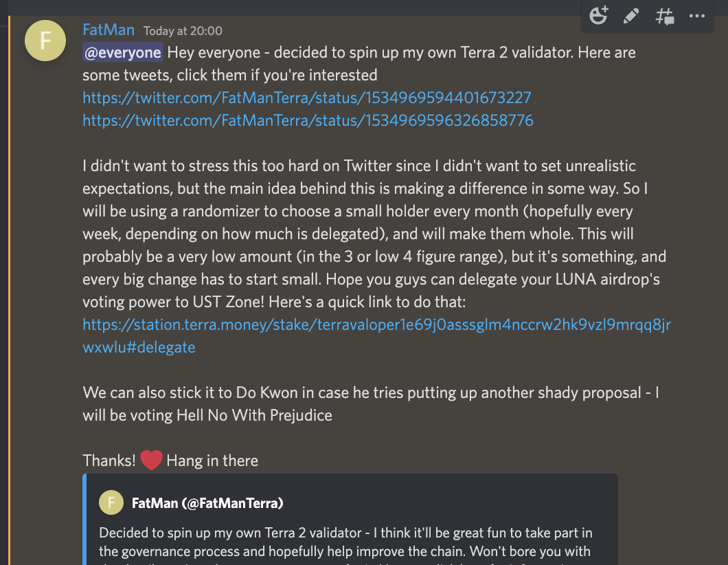Open the second FatManTerra tweet link
The height and width of the screenshot is (565, 728).
click(308, 120)
